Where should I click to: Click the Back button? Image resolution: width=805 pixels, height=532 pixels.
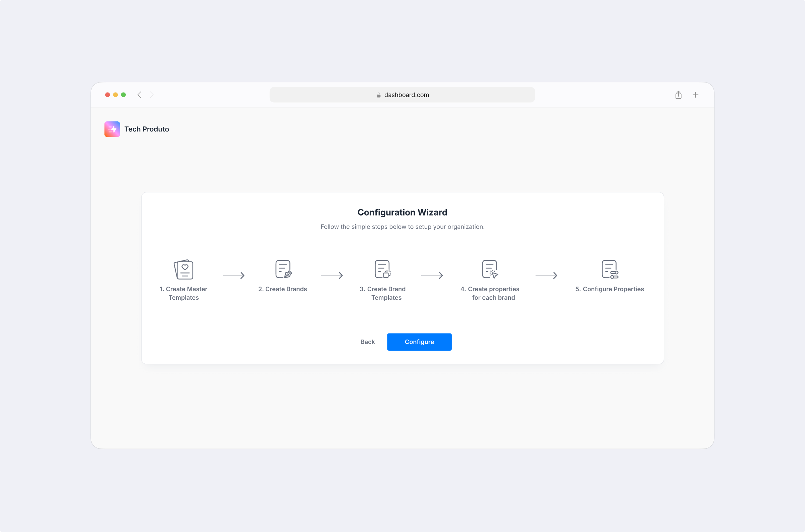coord(367,342)
